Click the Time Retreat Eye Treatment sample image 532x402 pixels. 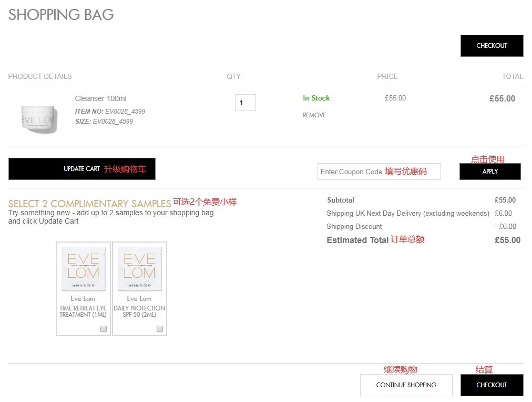(83, 269)
